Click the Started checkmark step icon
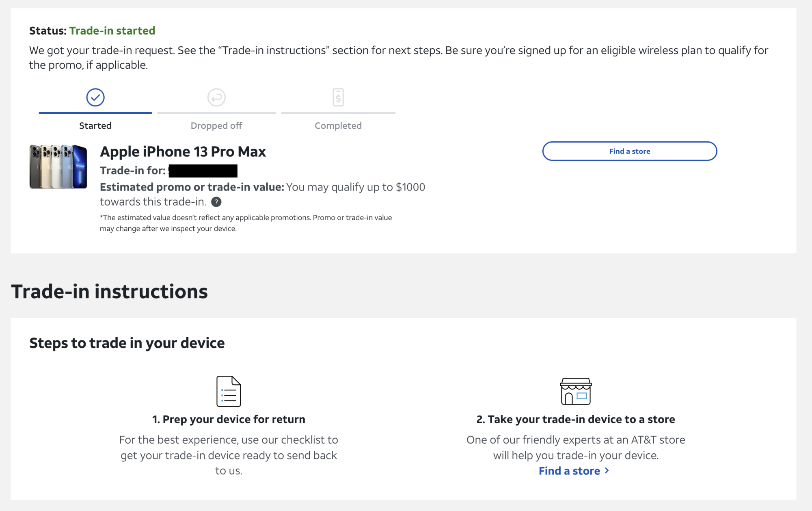Screen dimensions: 812x511 pyautogui.click(x=95, y=97)
